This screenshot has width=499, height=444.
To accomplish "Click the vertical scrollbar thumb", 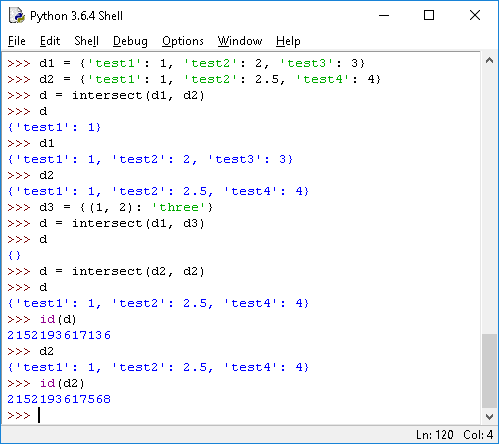I will (489, 371).
